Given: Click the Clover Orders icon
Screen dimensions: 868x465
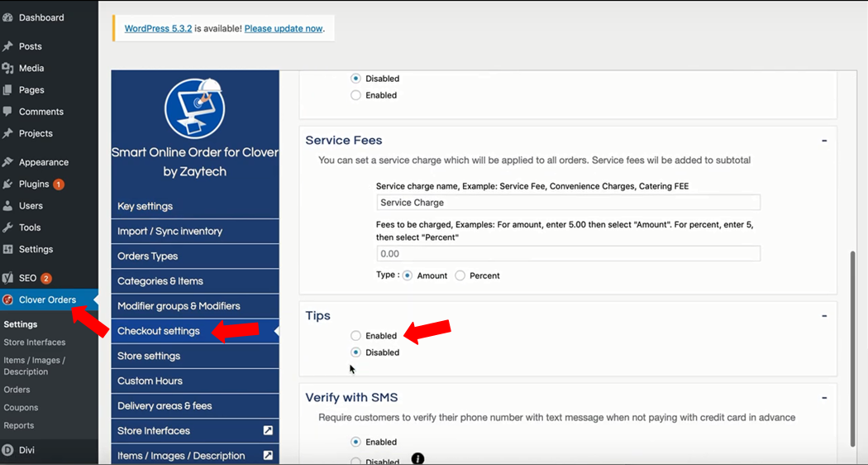Looking at the screenshot, I should (x=7, y=300).
